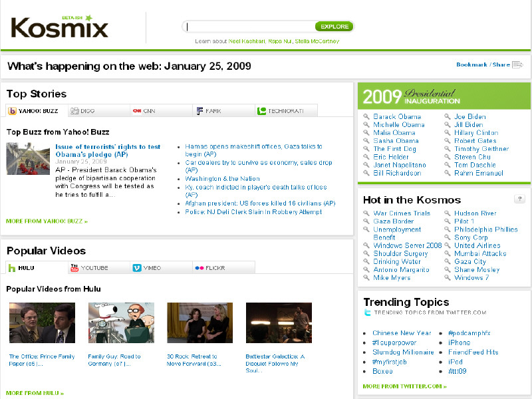
Task: Click the Fark tab icon
Action: point(200,111)
